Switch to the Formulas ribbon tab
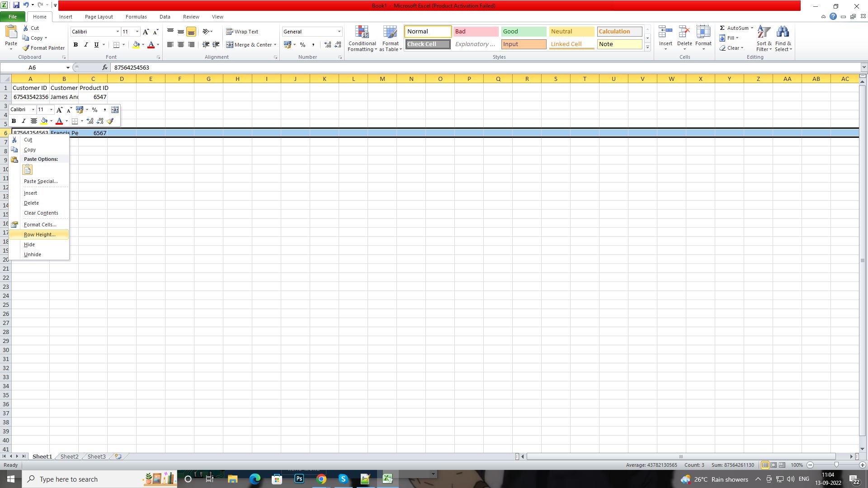868x488 pixels. (x=136, y=17)
